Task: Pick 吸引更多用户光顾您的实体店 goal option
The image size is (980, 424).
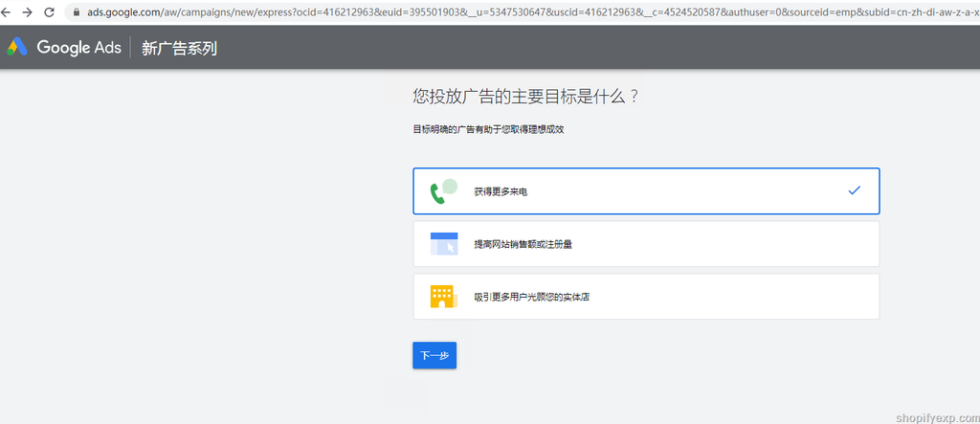Action: click(531, 297)
